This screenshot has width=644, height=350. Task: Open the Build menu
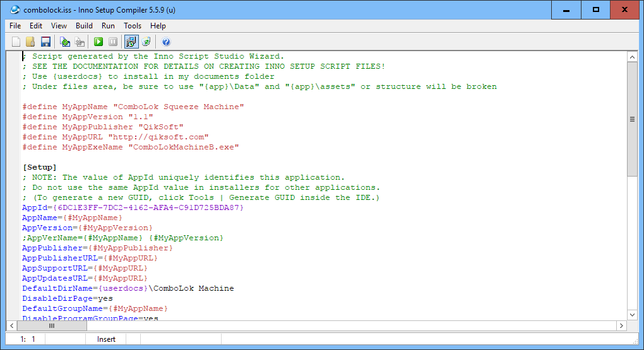point(84,26)
